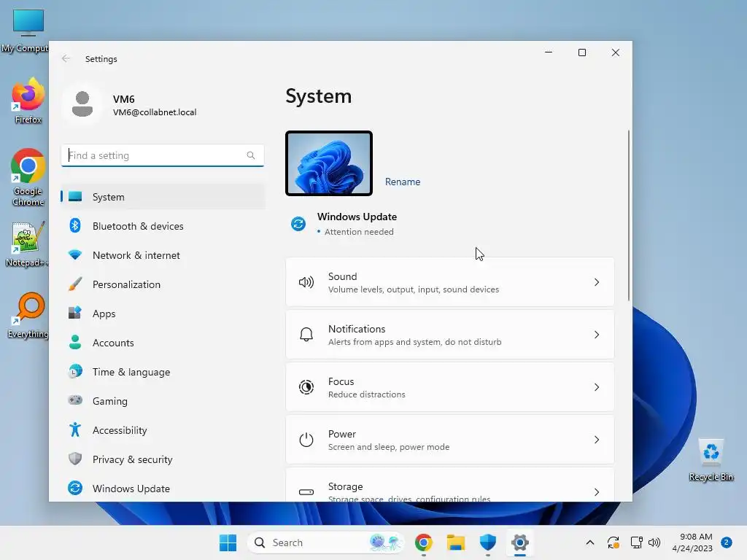
Task: Click the Notepad++ desktop shortcut
Action: coord(27,244)
